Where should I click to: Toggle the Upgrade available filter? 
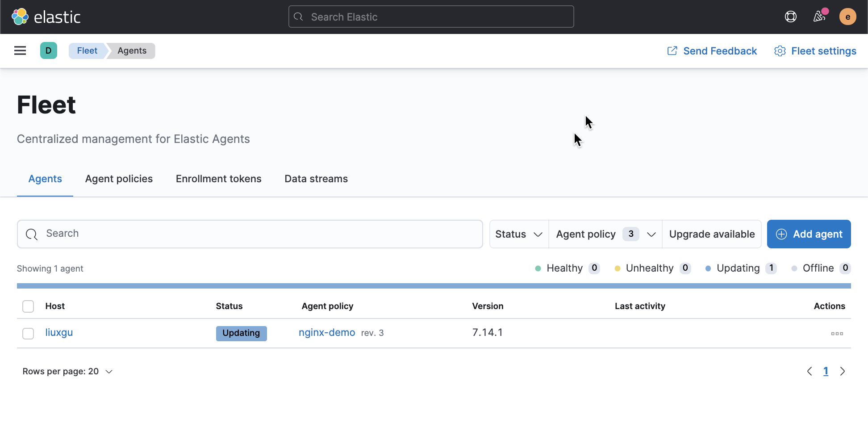click(x=712, y=234)
